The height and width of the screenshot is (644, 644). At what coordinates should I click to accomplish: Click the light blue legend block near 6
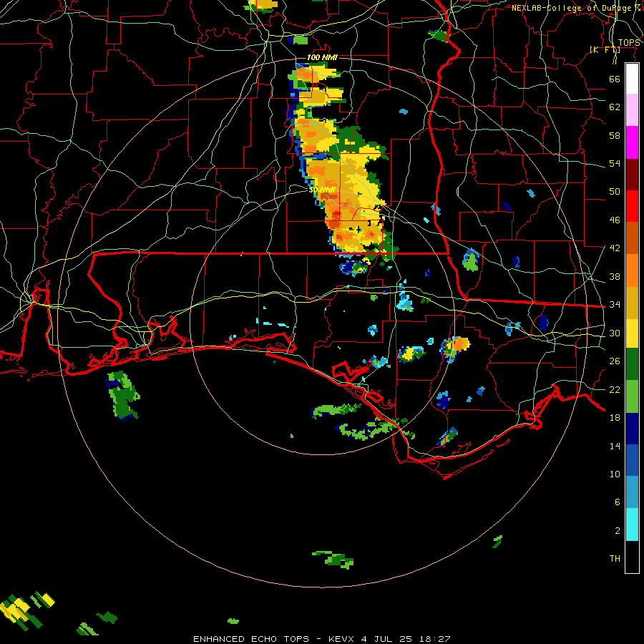click(632, 492)
